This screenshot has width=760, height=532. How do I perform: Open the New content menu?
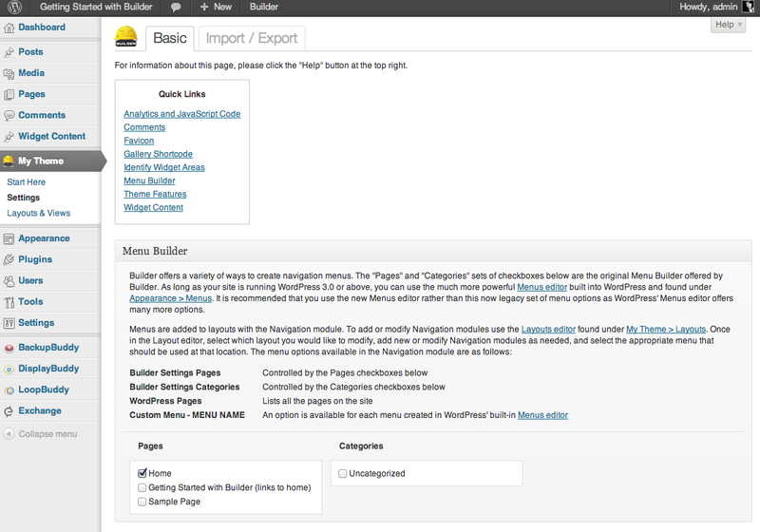[216, 7]
